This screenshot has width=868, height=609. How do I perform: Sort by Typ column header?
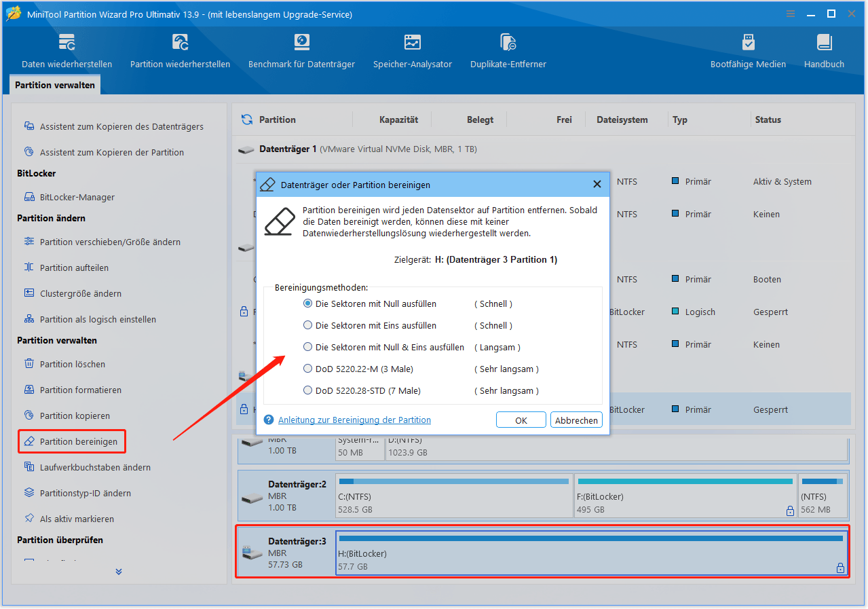tap(680, 119)
